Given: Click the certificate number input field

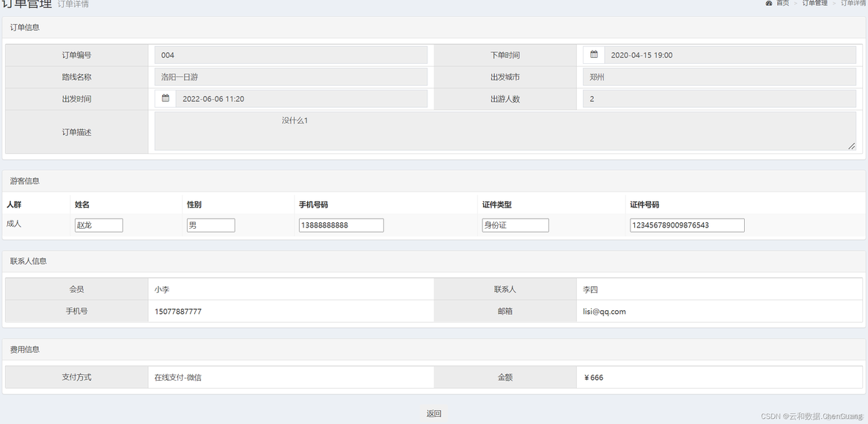Looking at the screenshot, I should point(686,224).
